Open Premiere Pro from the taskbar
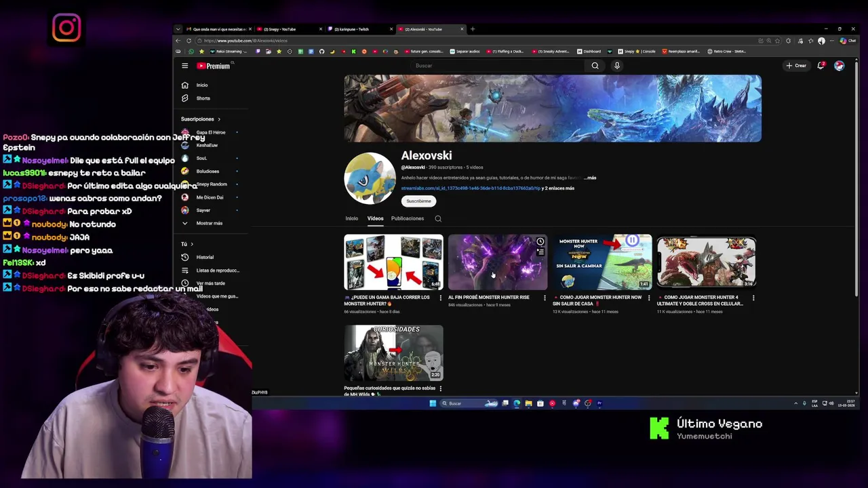 coord(599,403)
